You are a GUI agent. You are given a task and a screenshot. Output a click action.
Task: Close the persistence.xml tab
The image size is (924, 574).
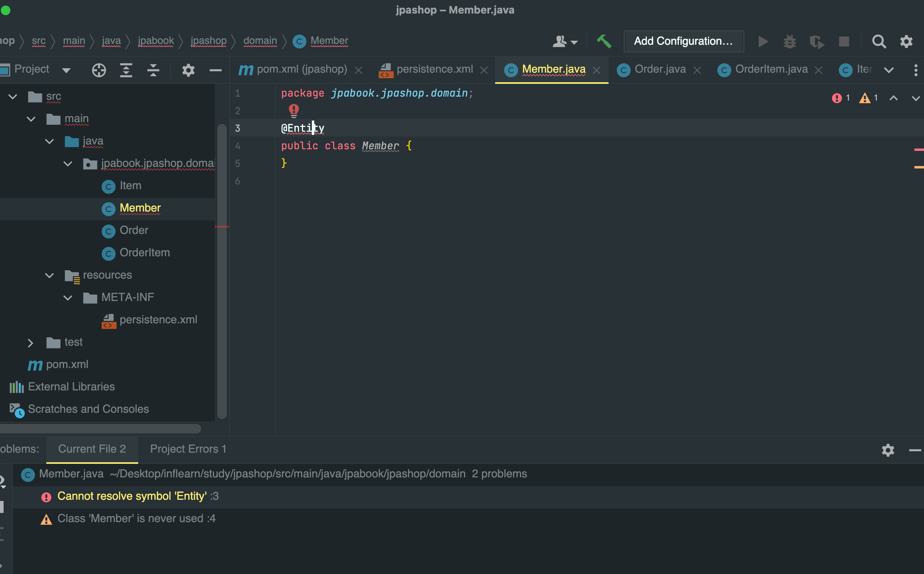[x=484, y=70]
